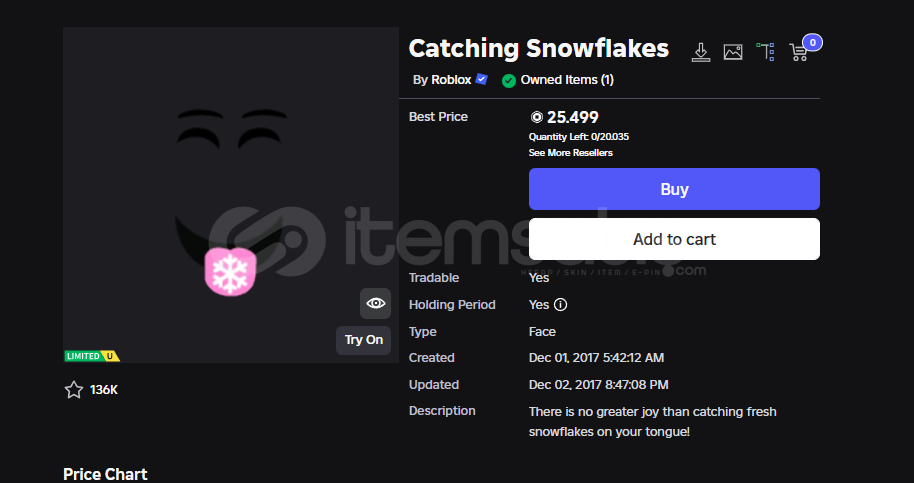The height and width of the screenshot is (483, 914).
Task: Toggle the eye preview button
Action: pos(375,303)
